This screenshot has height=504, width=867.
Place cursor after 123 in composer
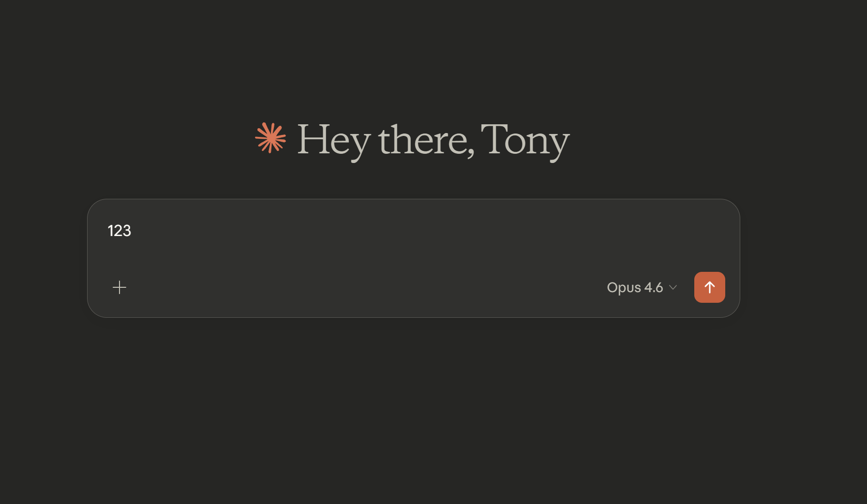133,231
